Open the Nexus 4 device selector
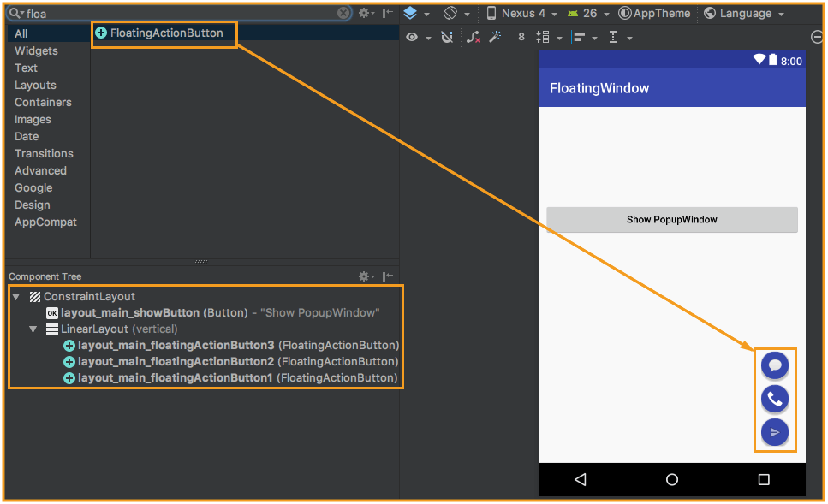This screenshot has height=504, width=828. 521,13
